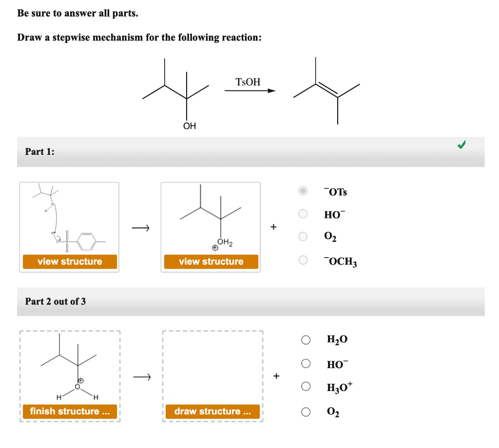Click the finish structure button in Part 2
The height and width of the screenshot is (448, 499).
coord(69,411)
